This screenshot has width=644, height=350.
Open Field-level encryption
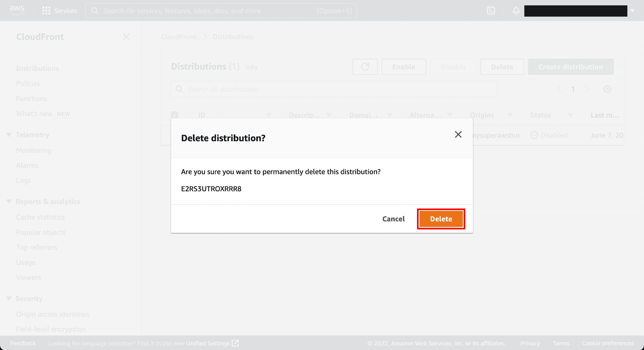[51, 329]
